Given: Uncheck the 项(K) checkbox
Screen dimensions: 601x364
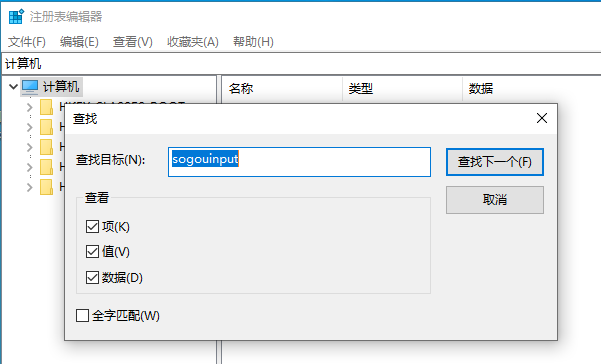Looking at the screenshot, I should pos(92,226).
